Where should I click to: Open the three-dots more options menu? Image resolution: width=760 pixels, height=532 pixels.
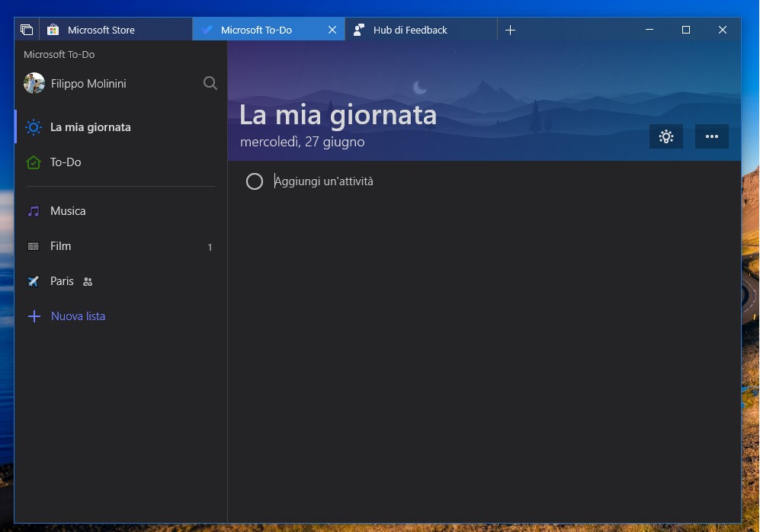point(711,136)
